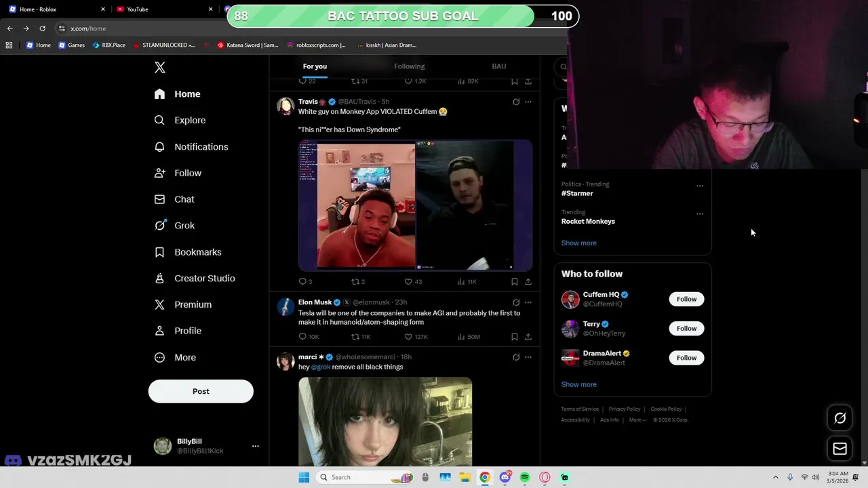The height and width of the screenshot is (488, 868).
Task: Open the floating messages button
Action: (x=840, y=449)
